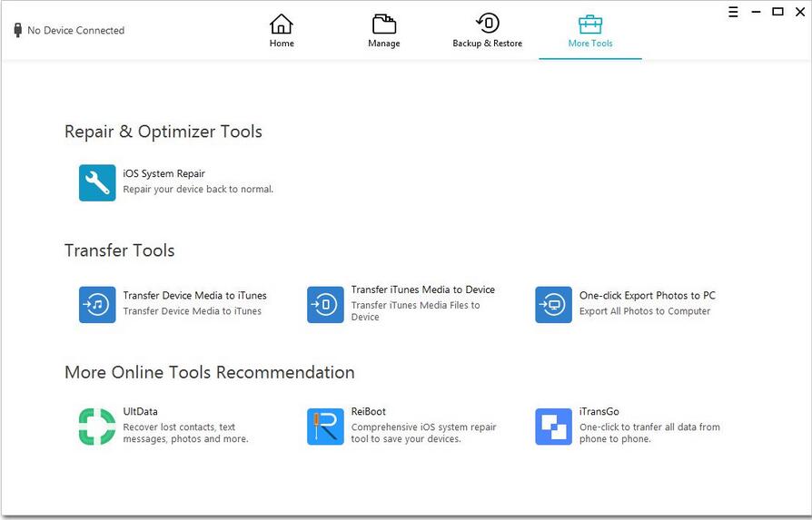
Task: Open the hamburger menu in title bar
Action: (733, 12)
